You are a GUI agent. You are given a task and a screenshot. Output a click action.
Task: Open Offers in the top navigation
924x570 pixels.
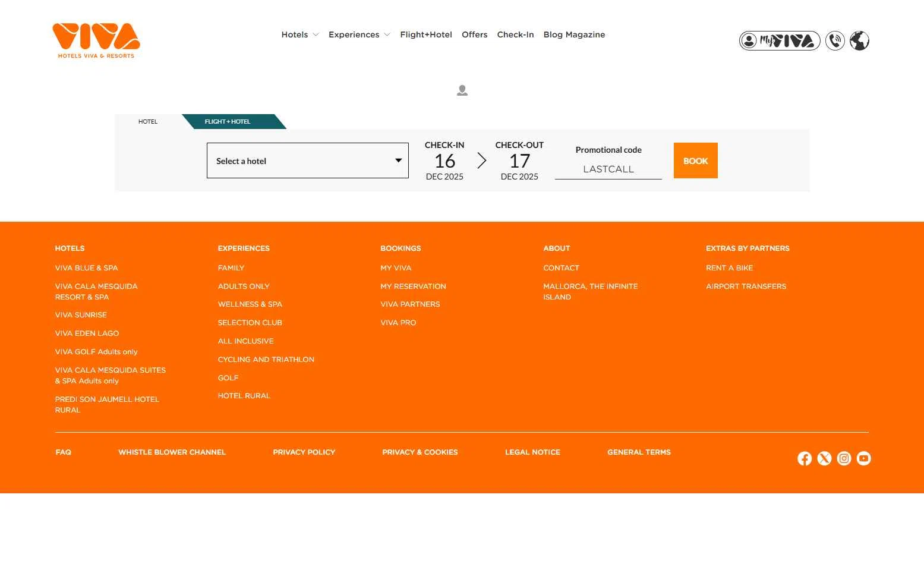(x=475, y=34)
